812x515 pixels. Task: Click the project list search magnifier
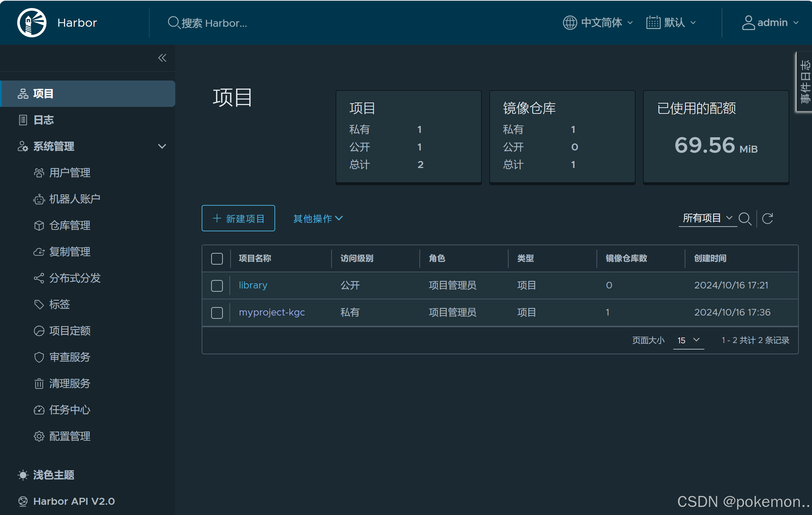pyautogui.click(x=745, y=219)
